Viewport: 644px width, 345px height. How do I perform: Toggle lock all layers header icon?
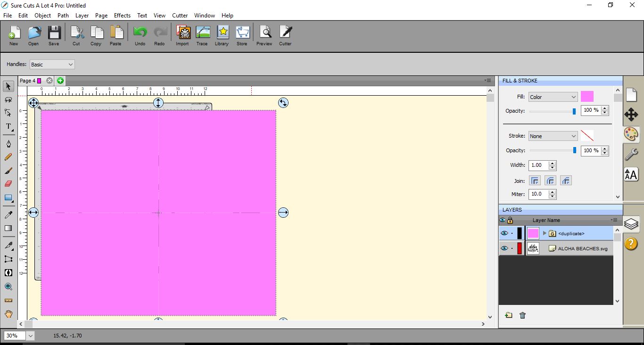click(x=510, y=220)
